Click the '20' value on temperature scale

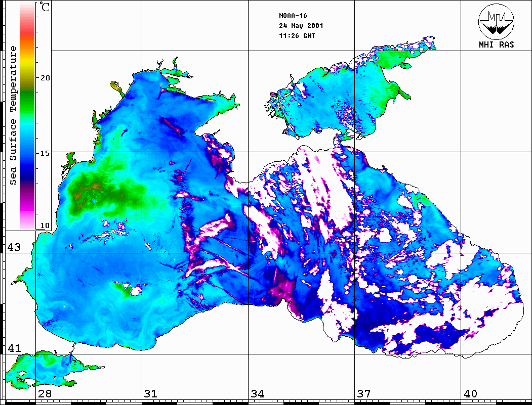[45, 78]
